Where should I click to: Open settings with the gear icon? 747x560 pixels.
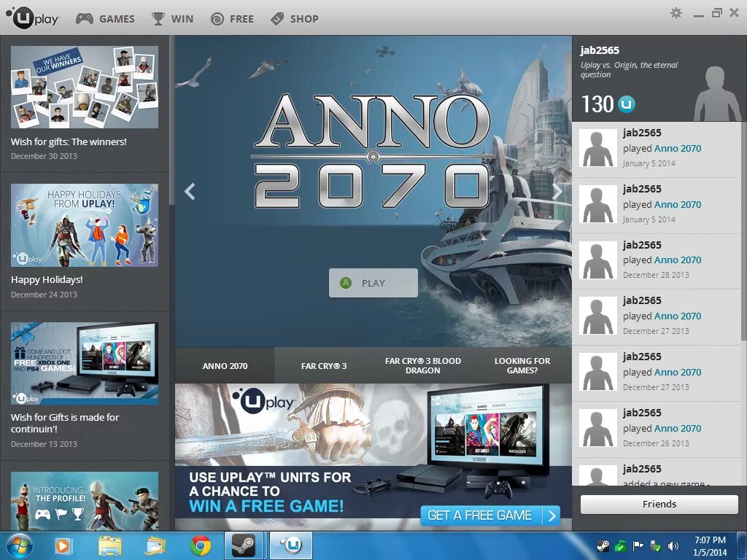(x=676, y=13)
